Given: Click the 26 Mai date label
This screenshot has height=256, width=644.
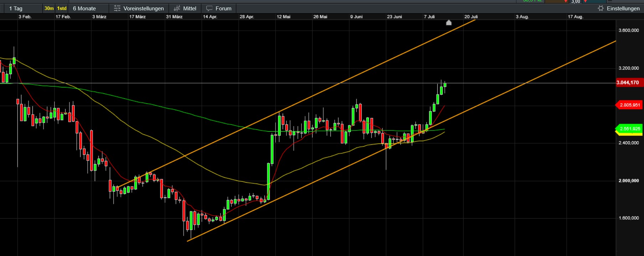Looking at the screenshot, I should pyautogui.click(x=320, y=17).
